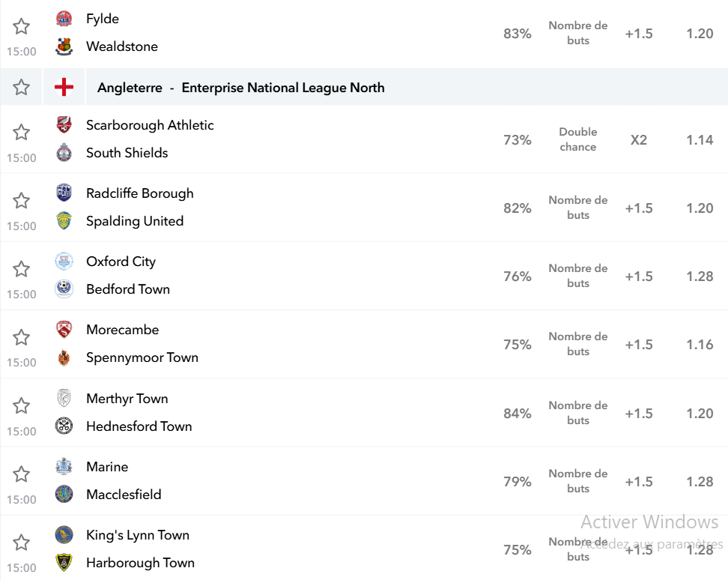Star the Marine vs Macclesfield match

(22, 474)
